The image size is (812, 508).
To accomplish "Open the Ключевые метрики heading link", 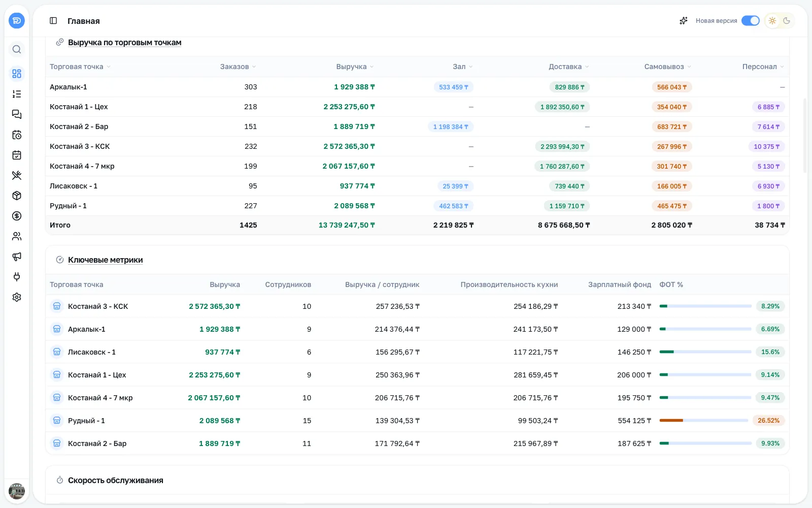I will tap(106, 260).
